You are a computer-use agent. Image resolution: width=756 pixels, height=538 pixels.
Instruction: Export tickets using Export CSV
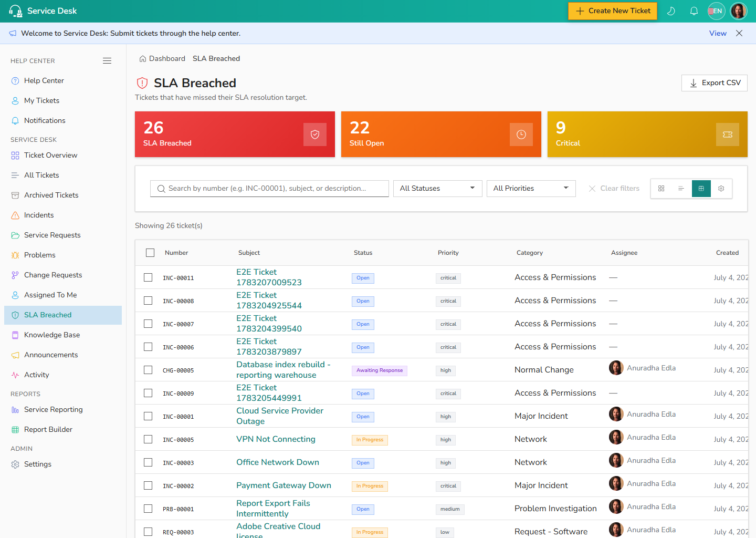pyautogui.click(x=715, y=83)
